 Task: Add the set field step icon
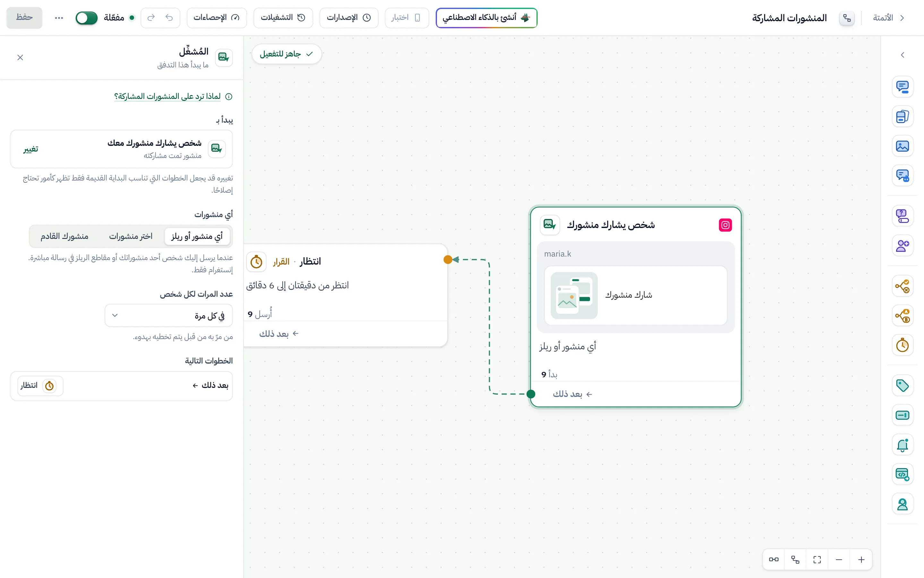pyautogui.click(x=902, y=415)
